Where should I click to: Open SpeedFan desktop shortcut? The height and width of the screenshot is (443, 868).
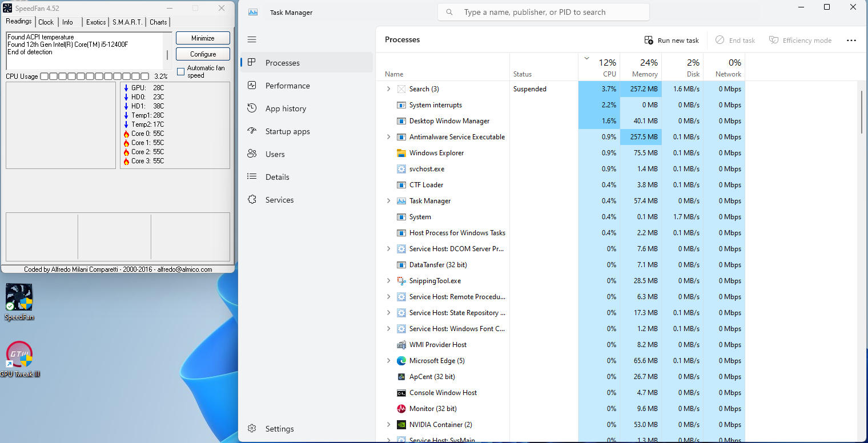pyautogui.click(x=19, y=303)
